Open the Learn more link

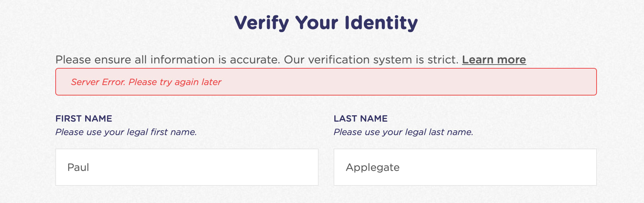coord(494,60)
